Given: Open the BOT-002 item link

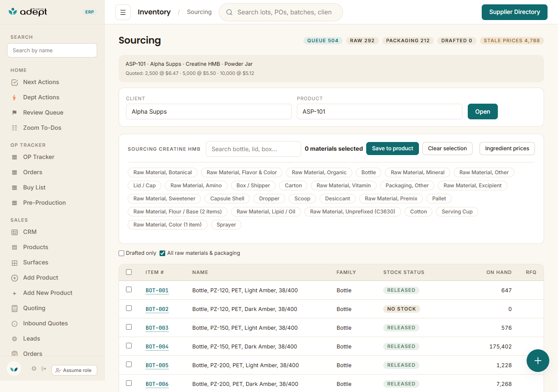Looking at the screenshot, I should point(157,309).
